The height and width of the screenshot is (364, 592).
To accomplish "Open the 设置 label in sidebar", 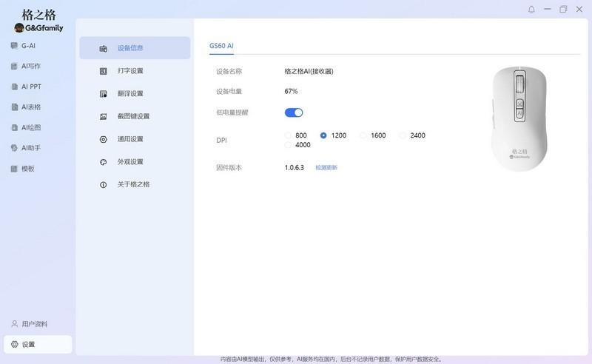I will [x=28, y=344].
